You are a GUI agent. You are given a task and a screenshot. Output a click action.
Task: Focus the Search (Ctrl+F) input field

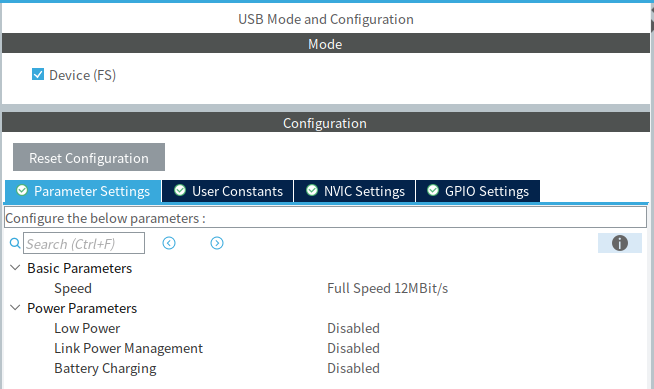84,243
